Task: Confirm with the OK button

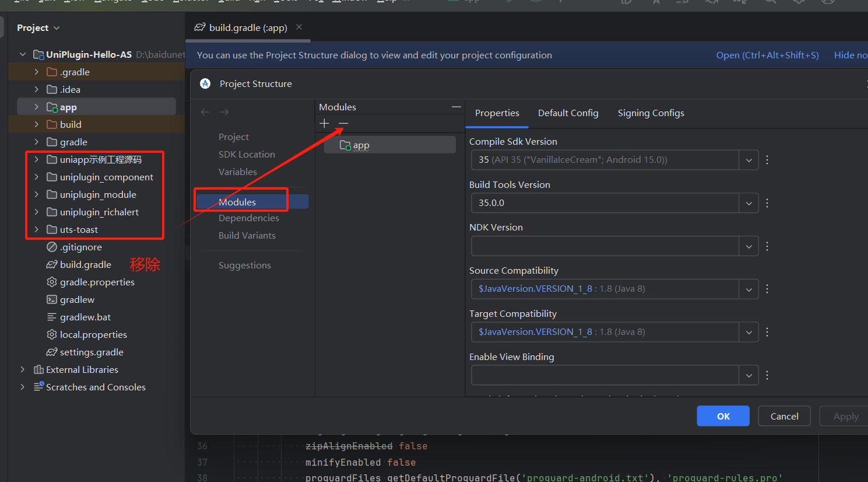Action: 723,416
